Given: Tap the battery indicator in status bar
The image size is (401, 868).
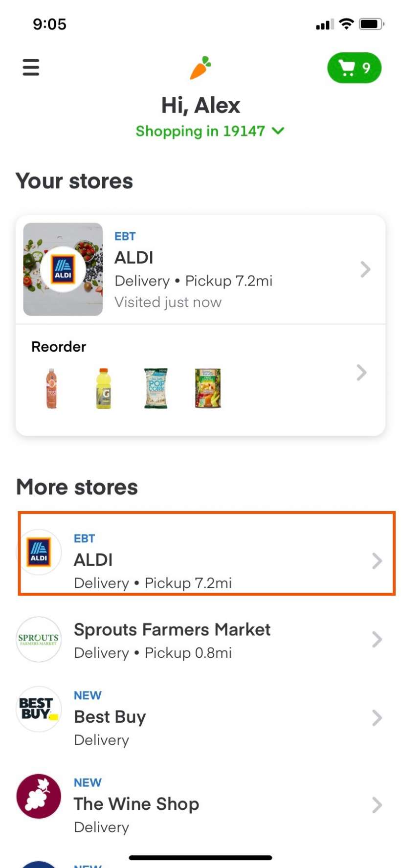Looking at the screenshot, I should click(371, 24).
